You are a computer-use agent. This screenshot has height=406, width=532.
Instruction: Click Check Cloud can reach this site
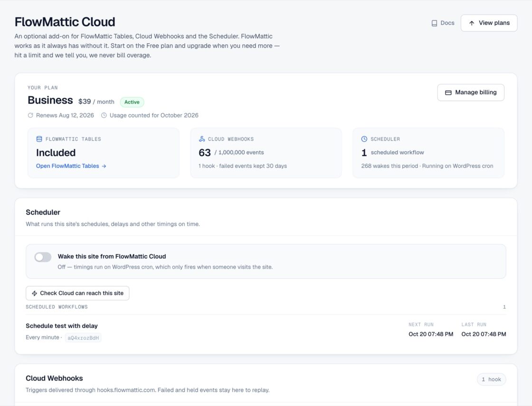[77, 293]
